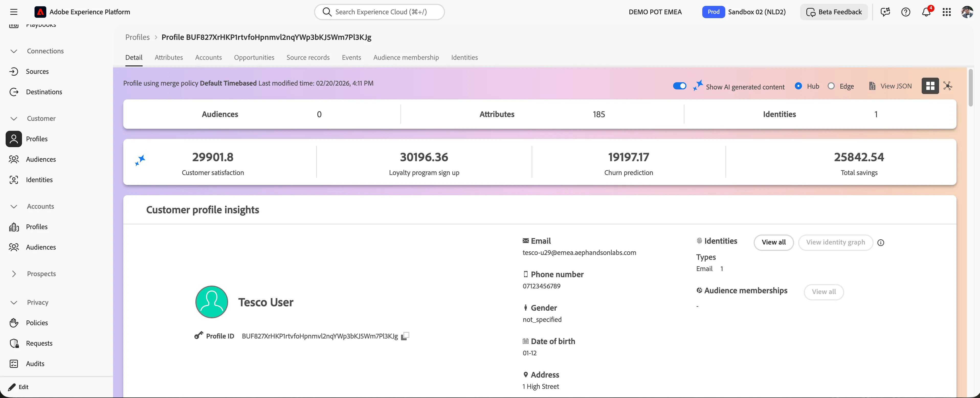Collapse the Connections section
Image resolution: width=980 pixels, height=398 pixels.
tap(14, 51)
